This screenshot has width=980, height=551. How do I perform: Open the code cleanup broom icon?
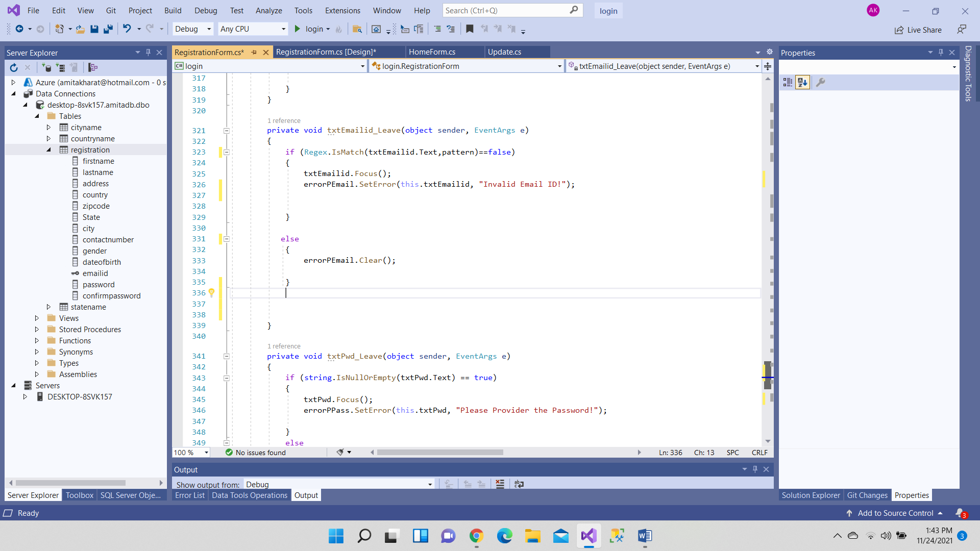[x=340, y=452]
